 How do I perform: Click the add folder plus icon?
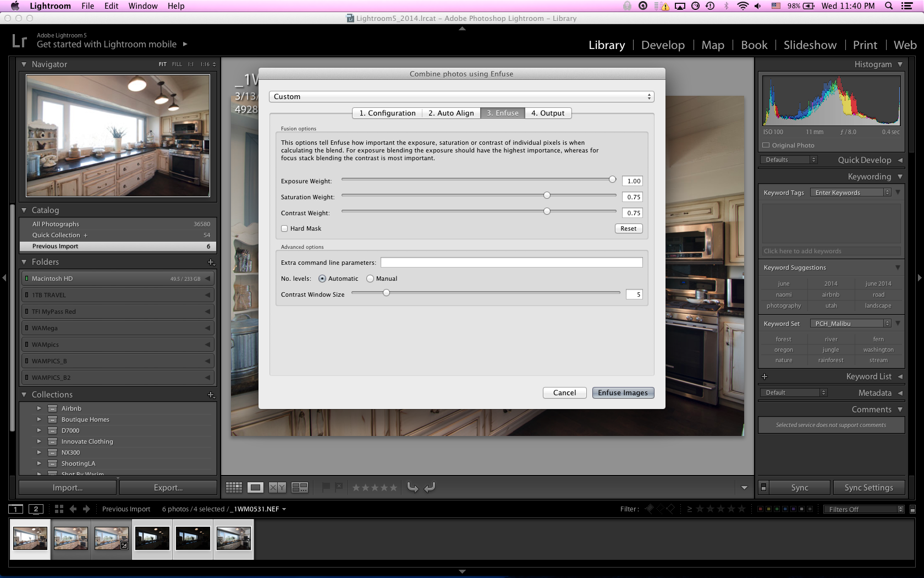click(211, 262)
